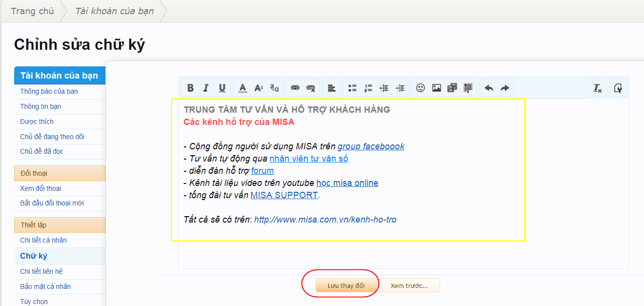Open the text alignment option
Viewport: 644px width, 306px height.
332,88
